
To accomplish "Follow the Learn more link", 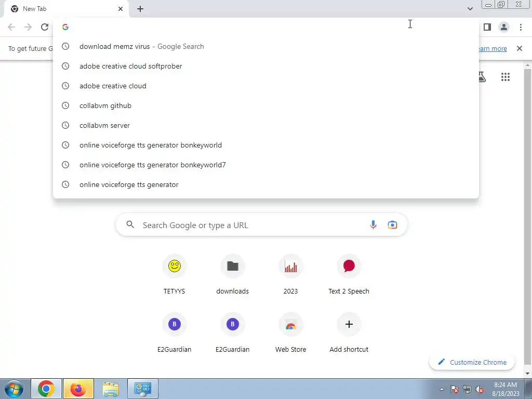I will coord(492,48).
